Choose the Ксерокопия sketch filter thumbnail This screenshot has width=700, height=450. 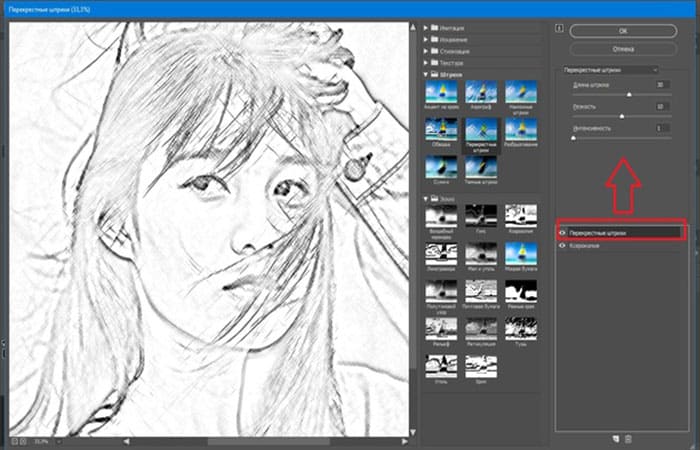point(521,216)
